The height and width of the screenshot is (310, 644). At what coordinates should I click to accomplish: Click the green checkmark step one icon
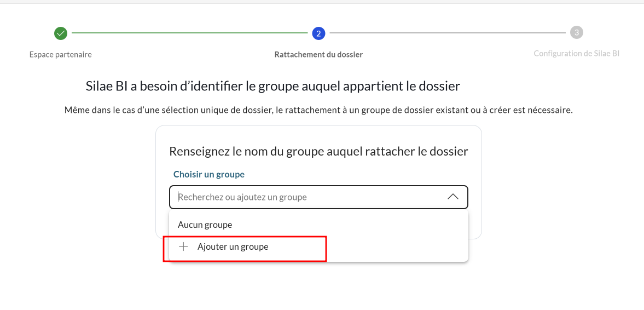(x=61, y=33)
